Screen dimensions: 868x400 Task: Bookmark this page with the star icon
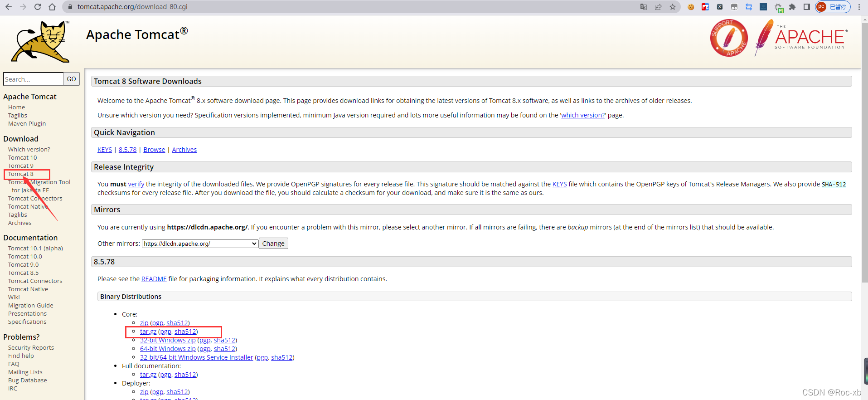(673, 7)
